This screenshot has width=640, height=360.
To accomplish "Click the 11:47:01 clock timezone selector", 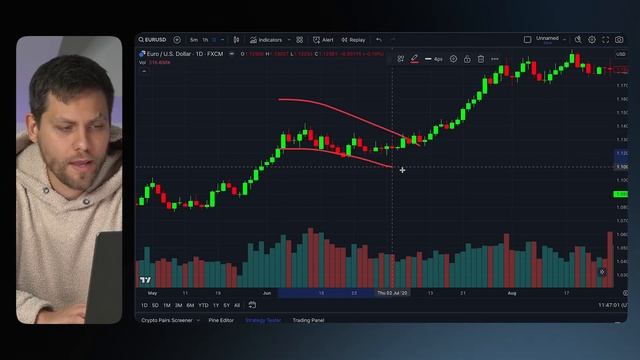I will tap(613, 305).
